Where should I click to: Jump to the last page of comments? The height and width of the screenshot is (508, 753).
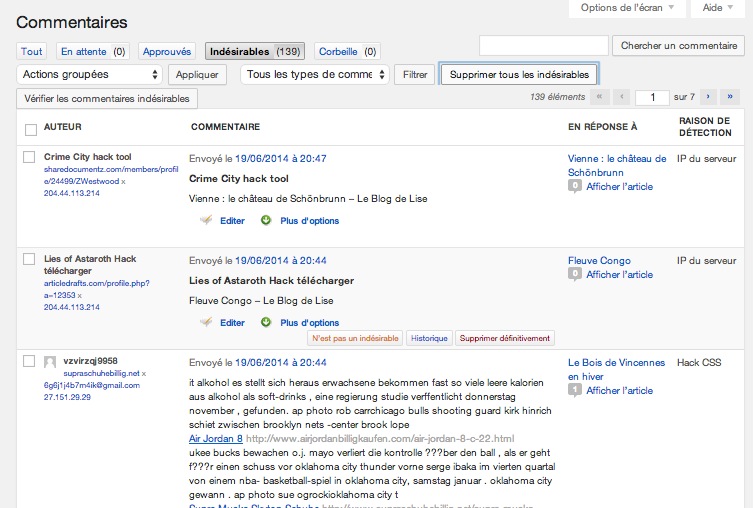tap(730, 97)
